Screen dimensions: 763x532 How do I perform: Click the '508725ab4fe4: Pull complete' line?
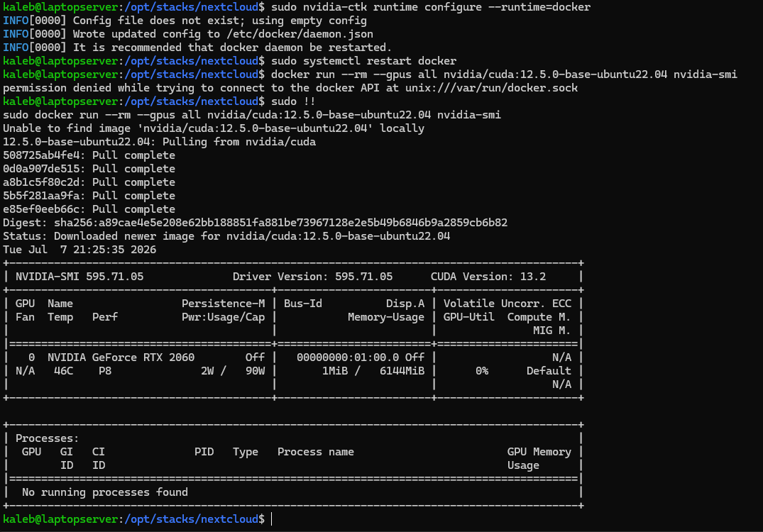click(89, 155)
